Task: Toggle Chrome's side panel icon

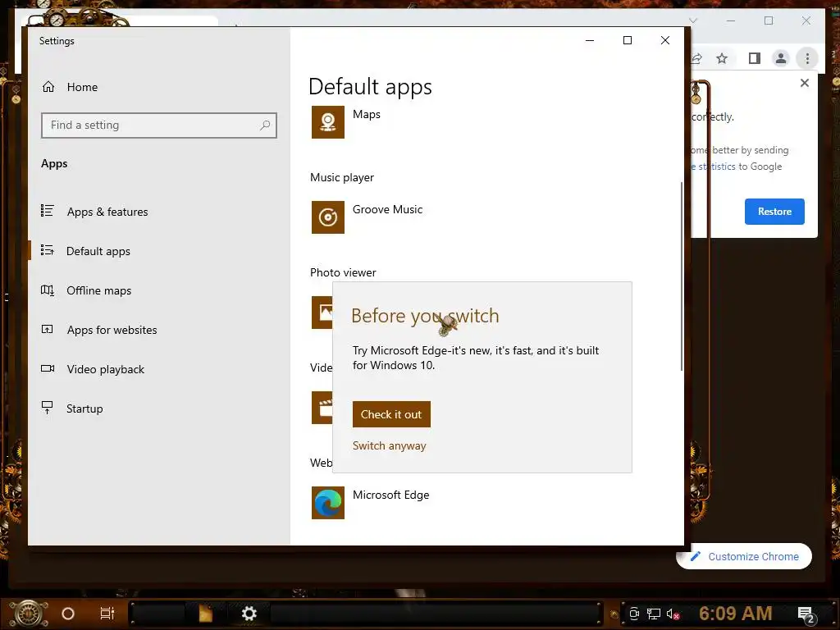Action: point(755,58)
